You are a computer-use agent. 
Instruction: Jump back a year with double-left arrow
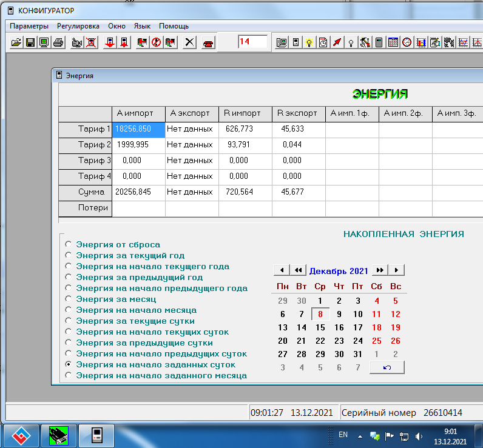(x=298, y=270)
